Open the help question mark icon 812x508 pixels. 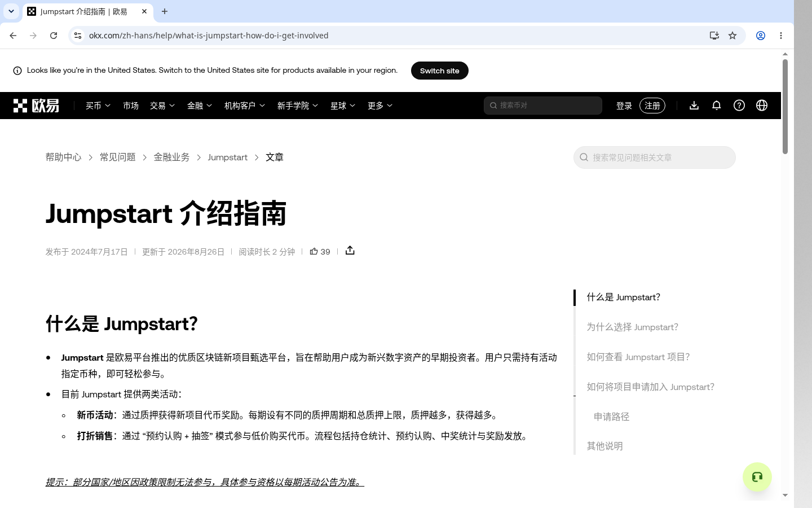tap(739, 106)
